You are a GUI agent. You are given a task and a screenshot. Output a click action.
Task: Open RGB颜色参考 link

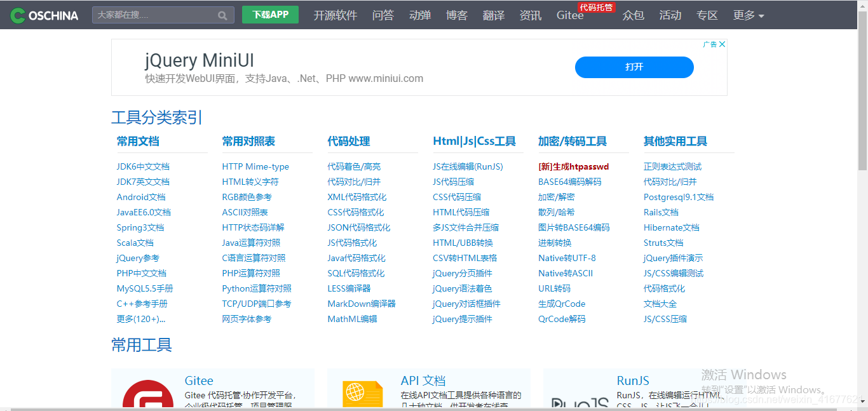tap(247, 197)
